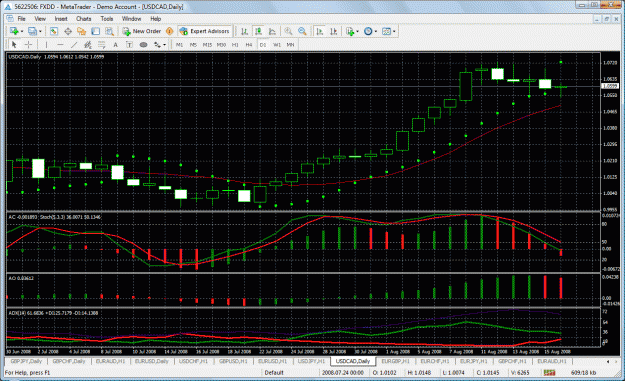625x381 pixels.
Task: Expand the Periods dropdown arrow
Action: 375,31
